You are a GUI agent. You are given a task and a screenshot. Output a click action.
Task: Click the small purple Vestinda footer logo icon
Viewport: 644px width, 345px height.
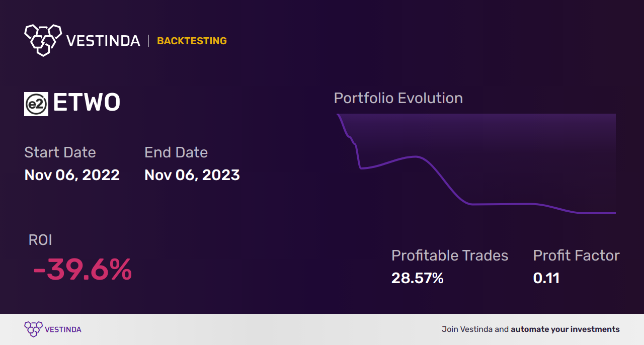coord(33,329)
